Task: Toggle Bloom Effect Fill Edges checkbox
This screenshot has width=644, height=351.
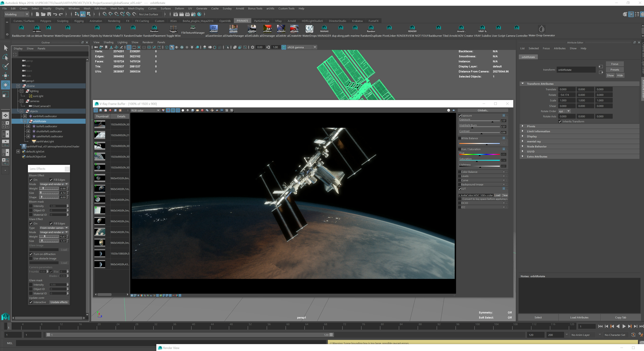Action: (51, 180)
